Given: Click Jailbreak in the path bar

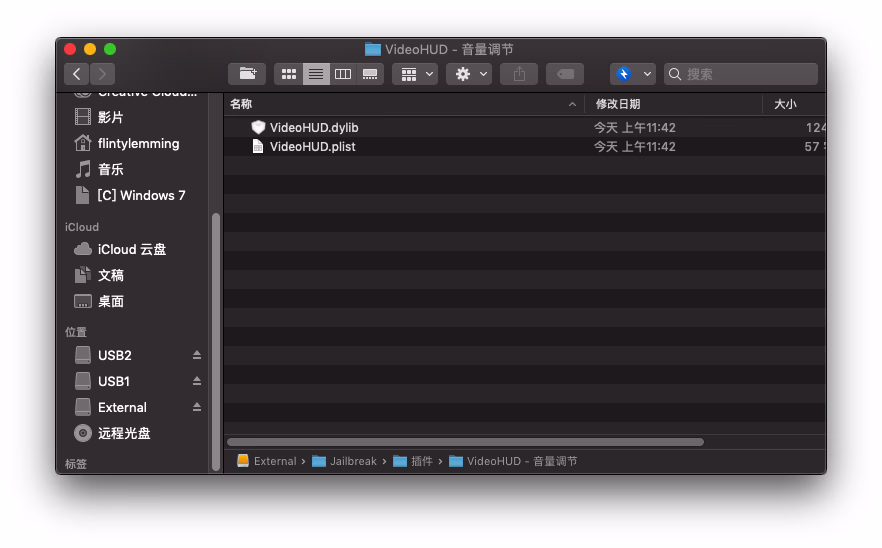Looking at the screenshot, I should (x=352, y=461).
